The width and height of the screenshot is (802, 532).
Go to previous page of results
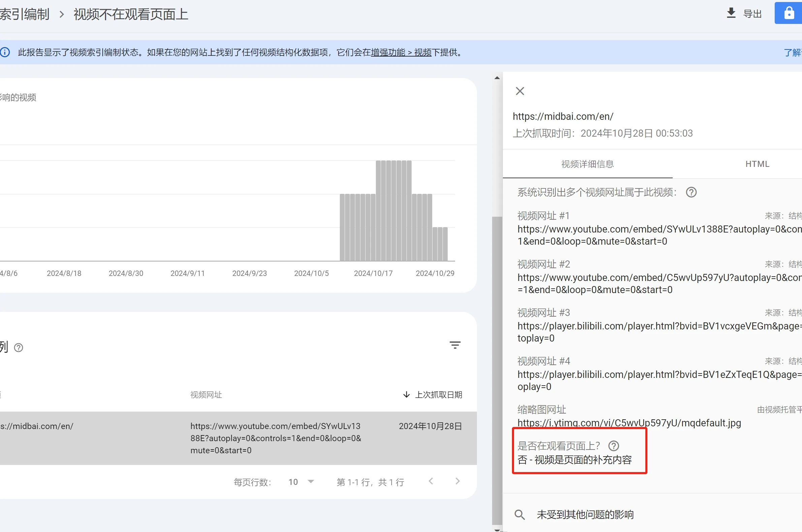pyautogui.click(x=431, y=481)
